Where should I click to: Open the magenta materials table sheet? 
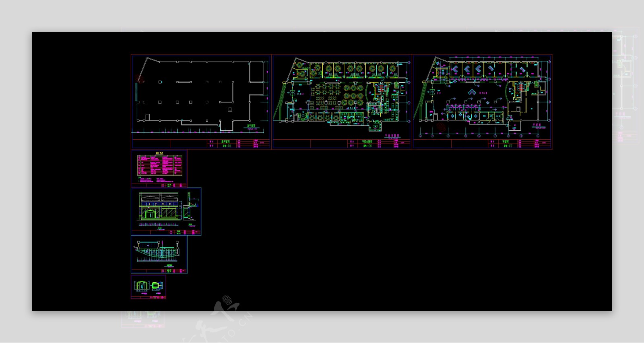(159, 168)
